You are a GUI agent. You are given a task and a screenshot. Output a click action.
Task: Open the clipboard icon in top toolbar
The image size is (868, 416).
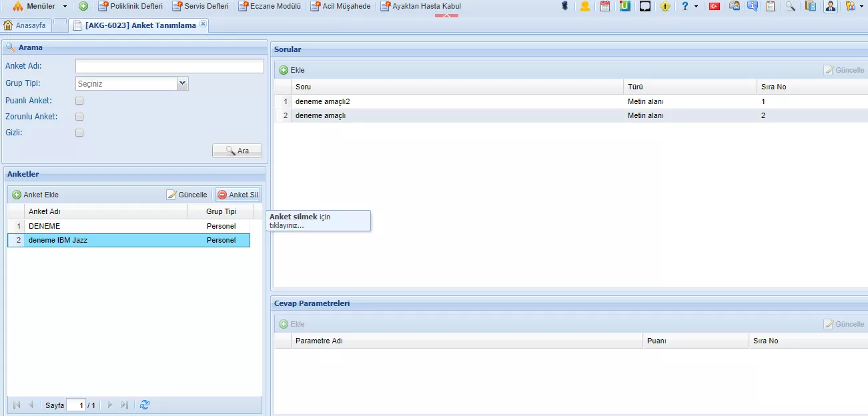point(771,6)
